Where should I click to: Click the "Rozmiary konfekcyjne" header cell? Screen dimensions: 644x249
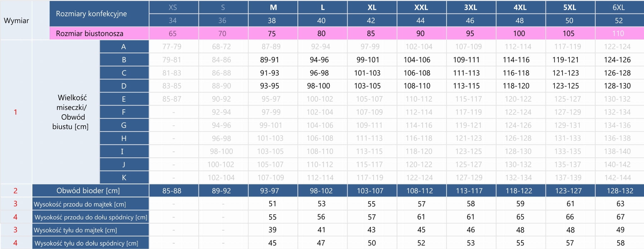[91, 14]
